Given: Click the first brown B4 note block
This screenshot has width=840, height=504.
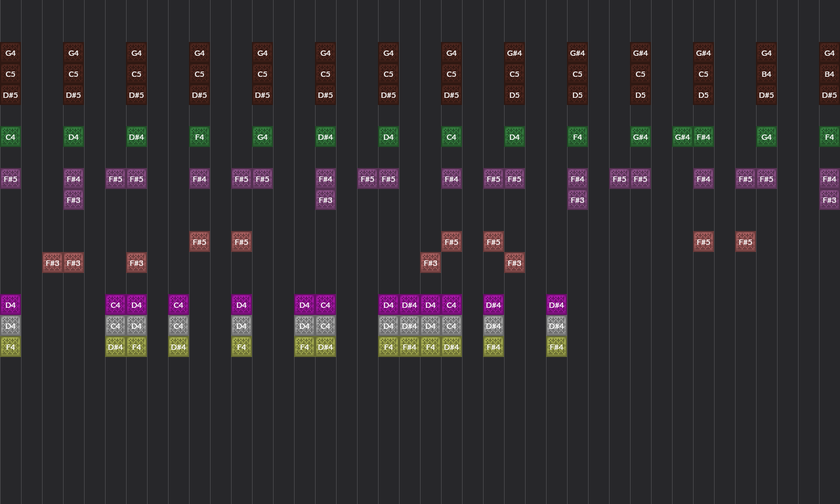Looking at the screenshot, I should pos(766,74).
